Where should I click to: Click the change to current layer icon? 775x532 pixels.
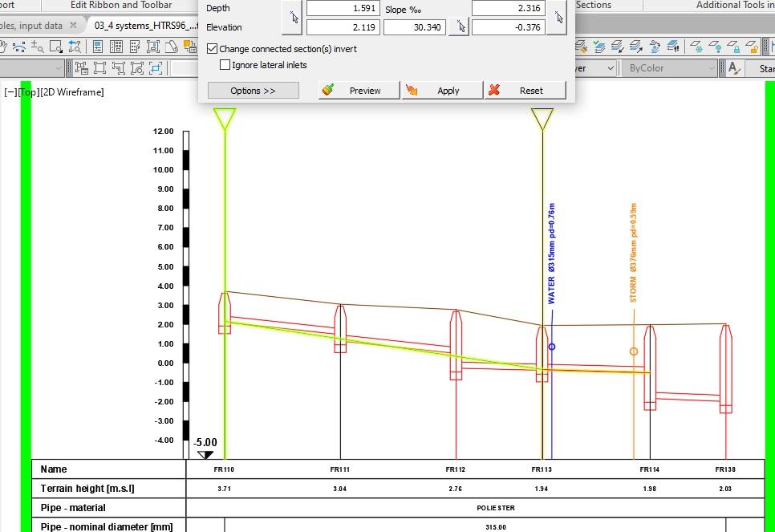pyautogui.click(x=636, y=47)
